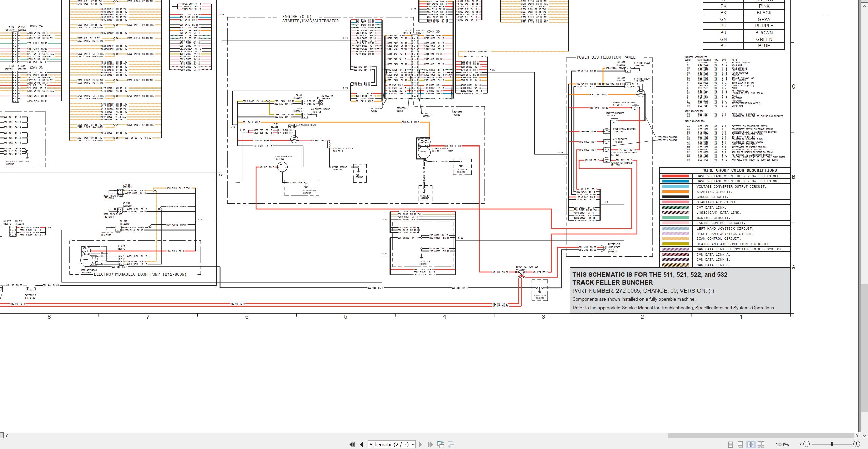Click the black GROUND CIRCUIT swatch

coord(675,197)
